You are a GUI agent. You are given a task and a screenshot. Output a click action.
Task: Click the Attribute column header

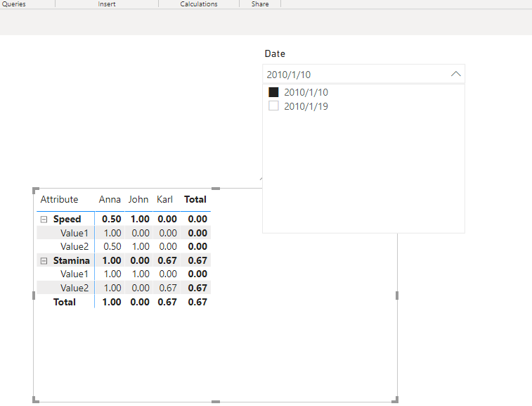point(59,199)
